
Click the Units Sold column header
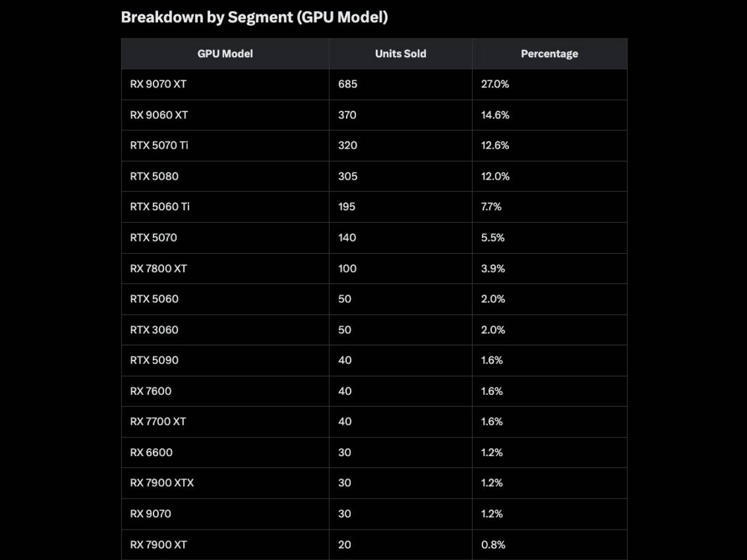click(x=400, y=54)
